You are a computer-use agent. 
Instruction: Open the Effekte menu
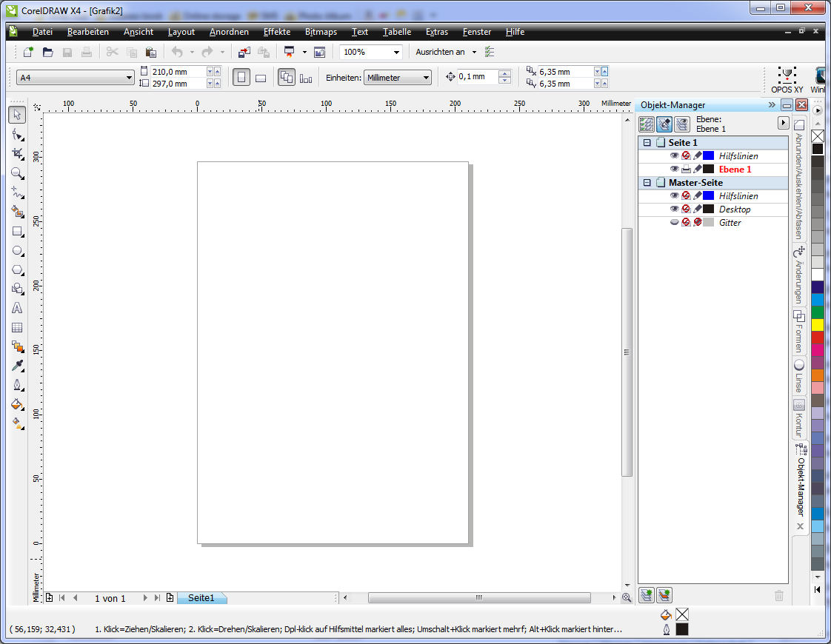click(x=276, y=32)
